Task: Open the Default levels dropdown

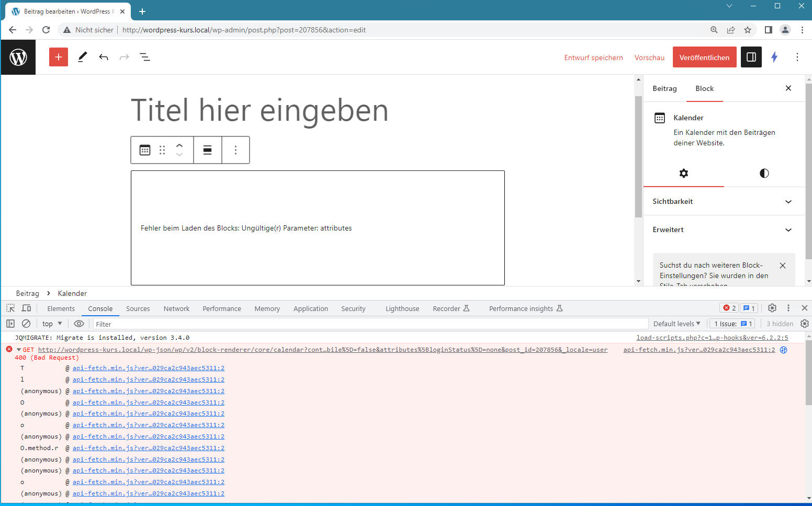Action: 676,324
